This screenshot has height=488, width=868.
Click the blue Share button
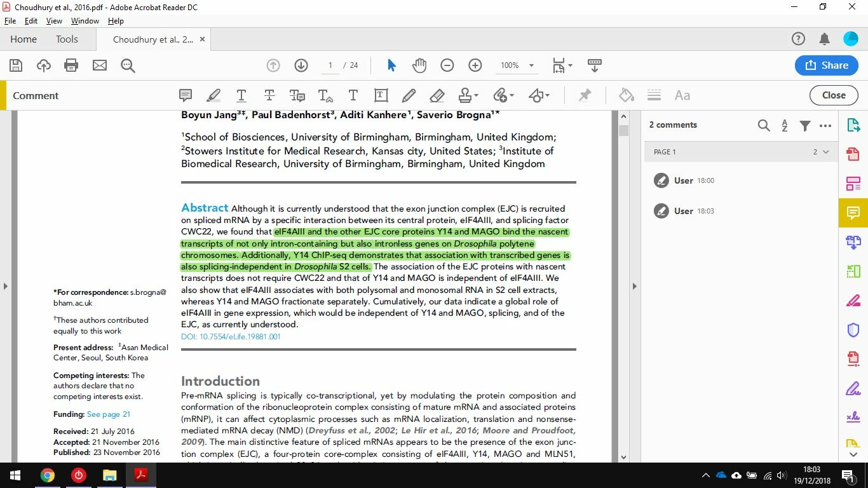click(826, 65)
